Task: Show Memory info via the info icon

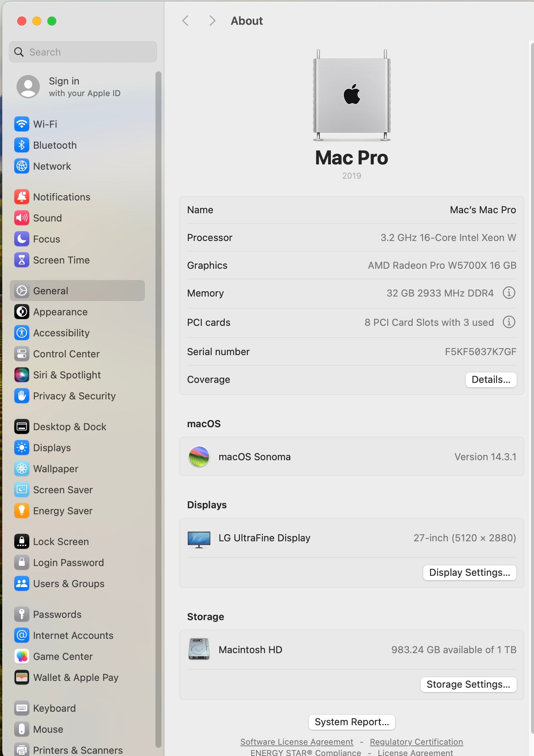Action: [509, 293]
